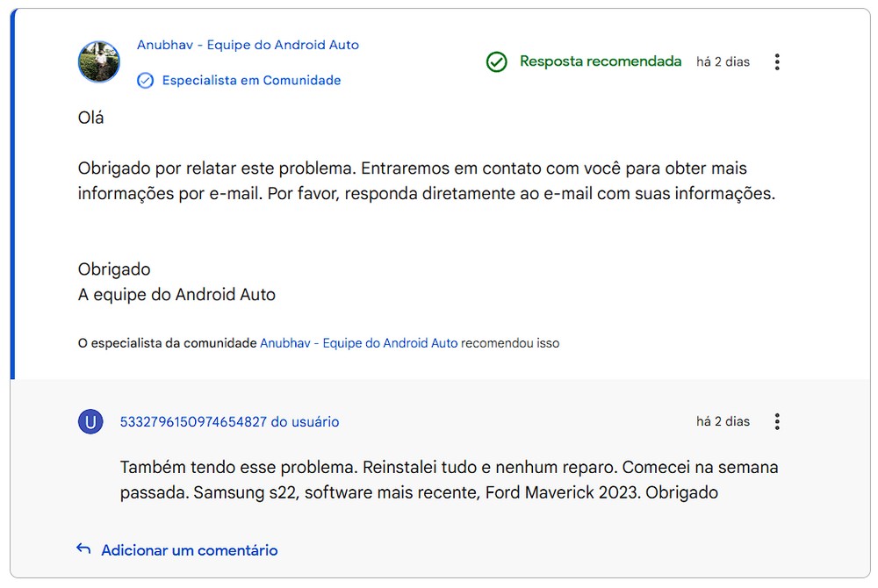Click the Obrigado por relatar este problema paragraph
The width and height of the screenshot is (878, 588).
click(x=427, y=181)
